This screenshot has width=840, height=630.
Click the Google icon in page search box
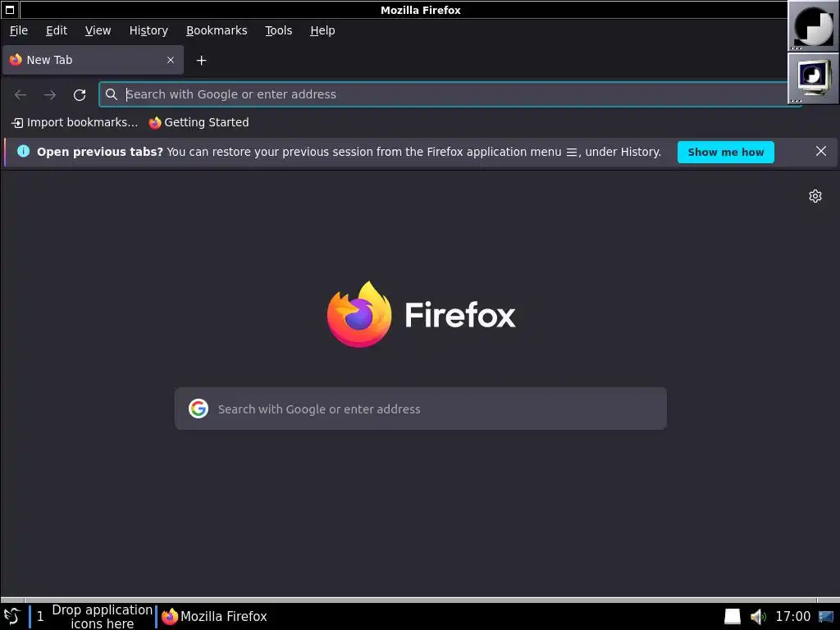(x=199, y=409)
